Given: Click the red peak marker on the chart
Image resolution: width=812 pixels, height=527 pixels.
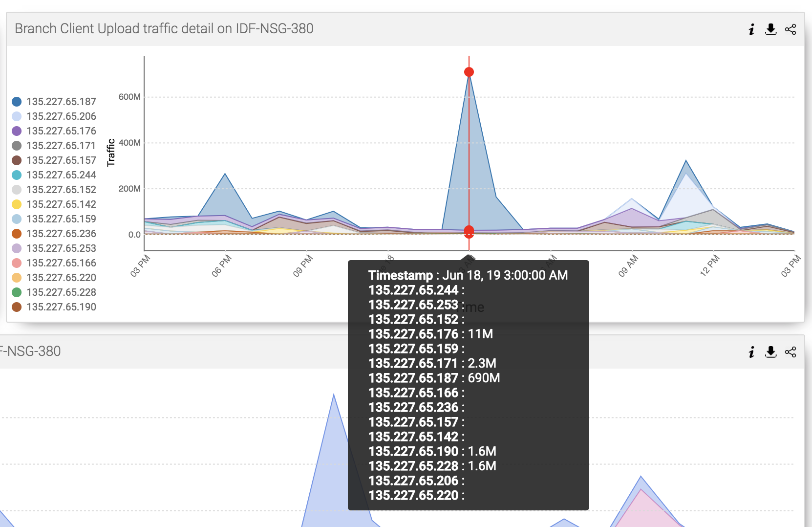Looking at the screenshot, I should (469, 71).
